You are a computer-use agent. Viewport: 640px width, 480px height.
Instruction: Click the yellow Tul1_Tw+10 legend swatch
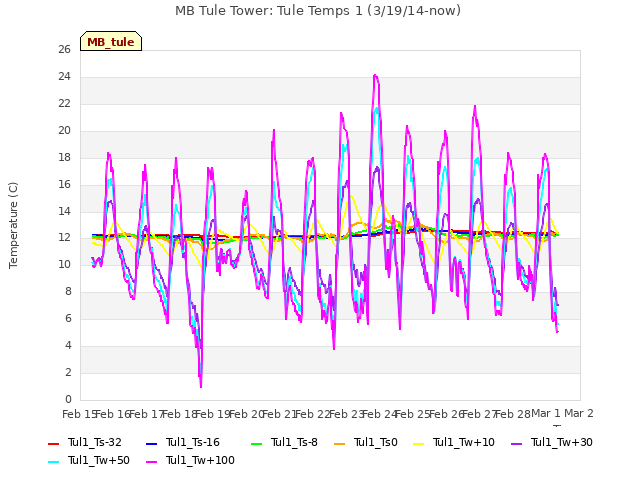pyautogui.click(x=419, y=443)
